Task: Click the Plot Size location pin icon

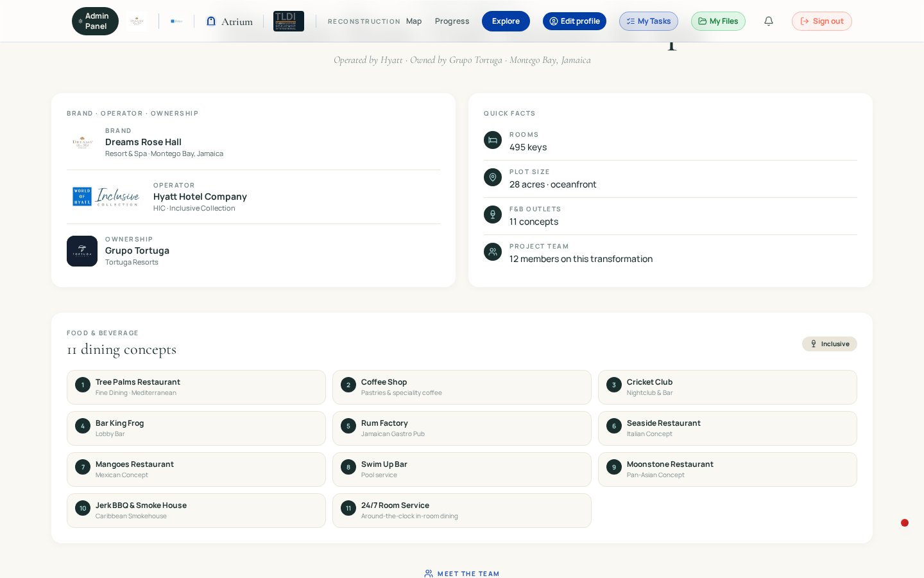Action: (493, 177)
